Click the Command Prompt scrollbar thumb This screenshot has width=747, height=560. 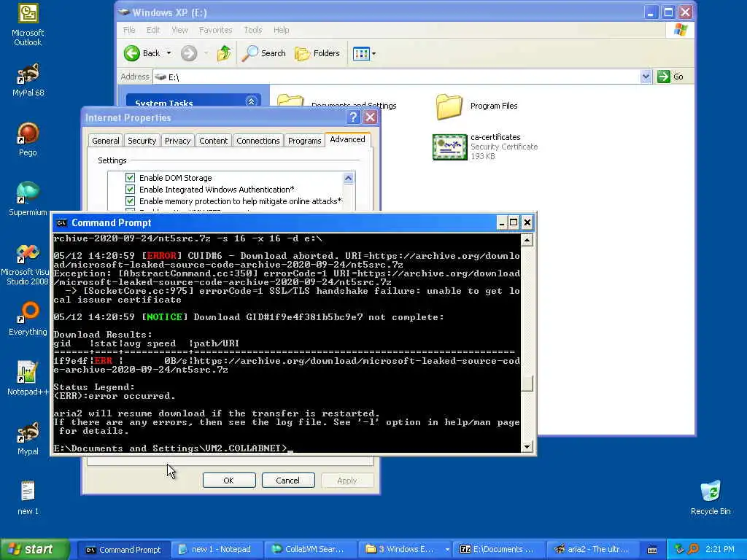tap(527, 384)
